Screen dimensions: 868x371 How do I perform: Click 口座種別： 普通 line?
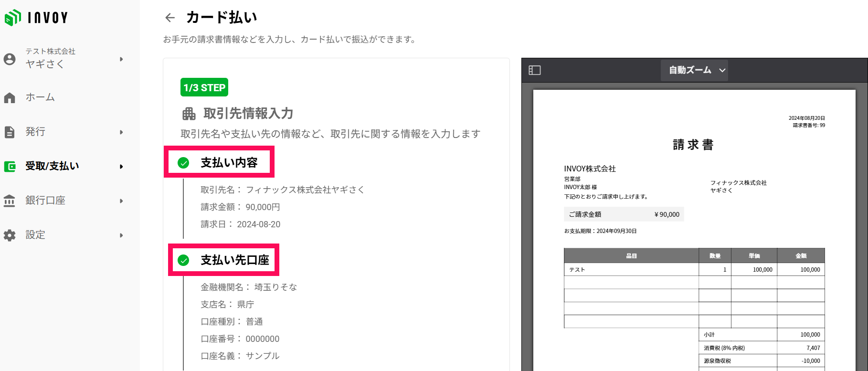tap(232, 322)
